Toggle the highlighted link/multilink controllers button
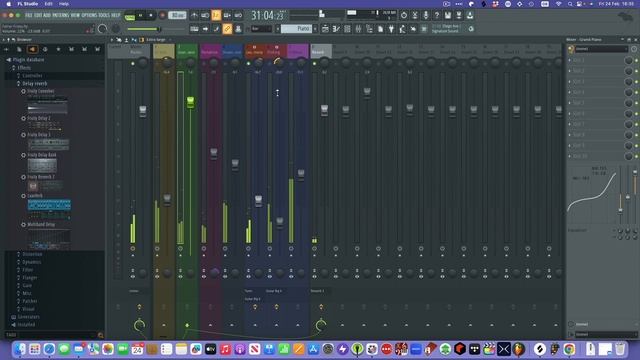 [x=227, y=29]
